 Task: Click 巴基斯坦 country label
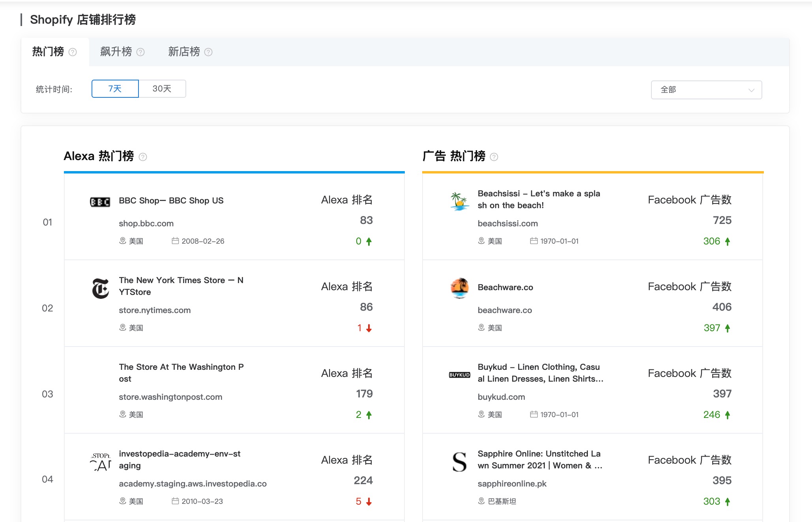[x=502, y=501]
